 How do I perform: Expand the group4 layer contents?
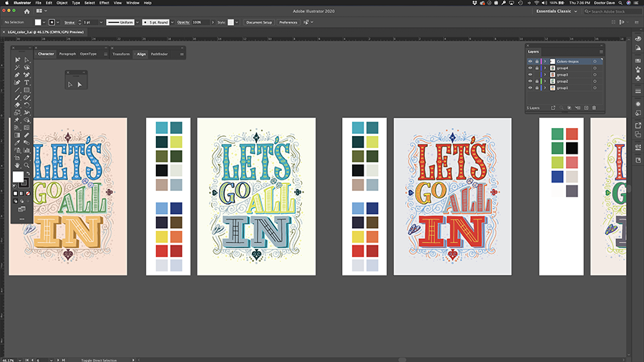(545, 68)
